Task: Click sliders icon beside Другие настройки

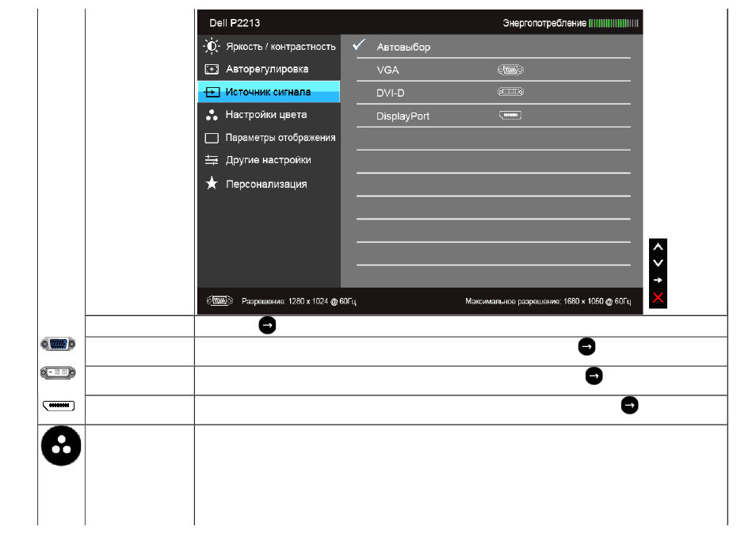Action: pyautogui.click(x=212, y=160)
